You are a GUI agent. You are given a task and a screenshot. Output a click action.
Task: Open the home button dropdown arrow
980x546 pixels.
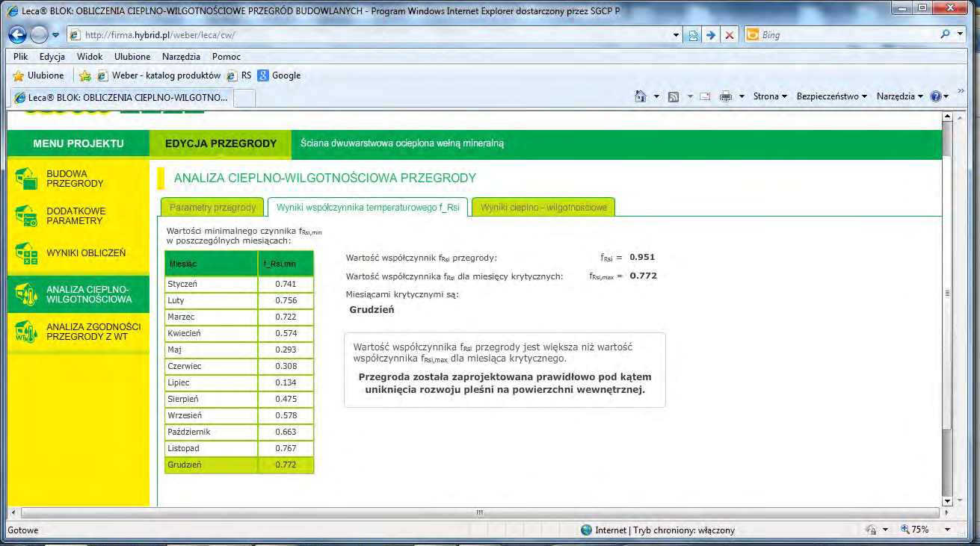coord(656,96)
